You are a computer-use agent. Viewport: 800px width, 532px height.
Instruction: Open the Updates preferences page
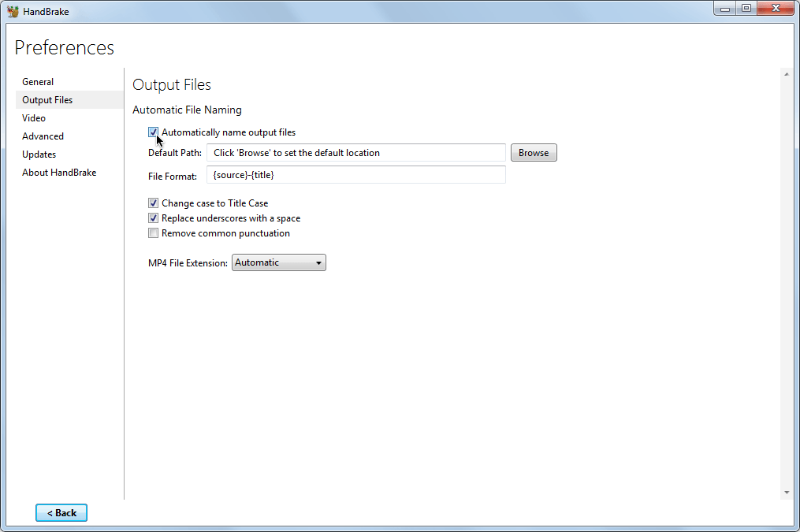coord(39,154)
